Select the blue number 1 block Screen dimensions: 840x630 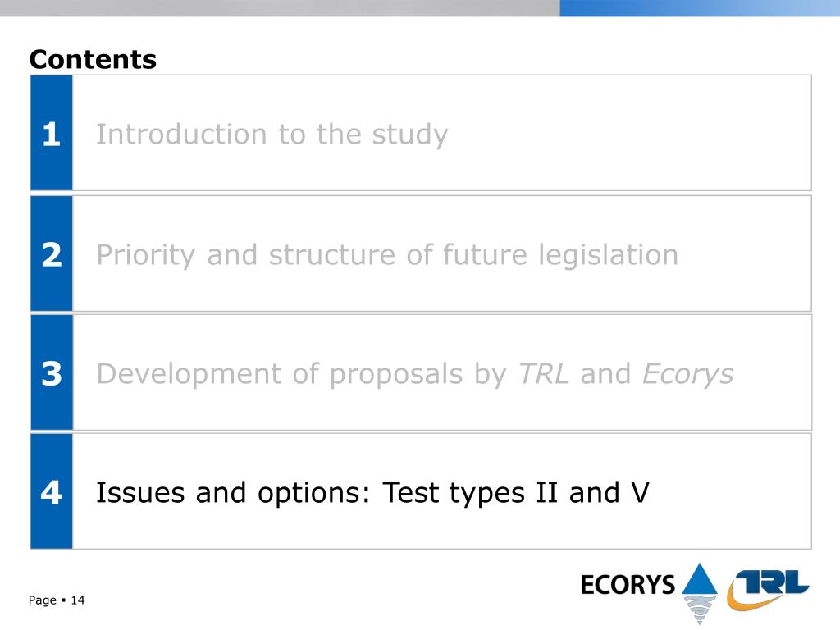pos(52,133)
